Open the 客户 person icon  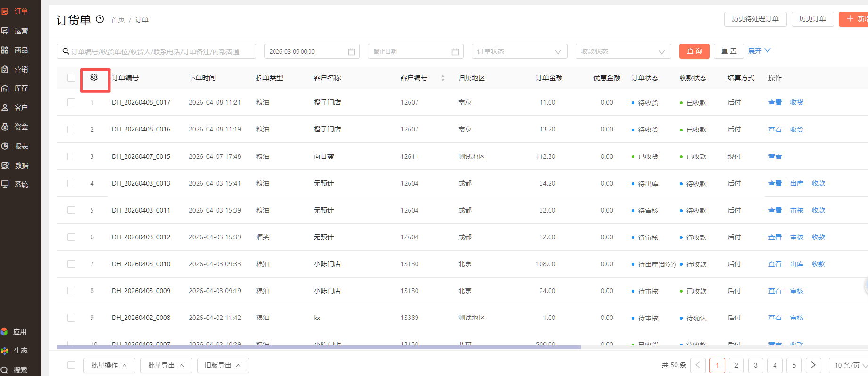point(5,107)
